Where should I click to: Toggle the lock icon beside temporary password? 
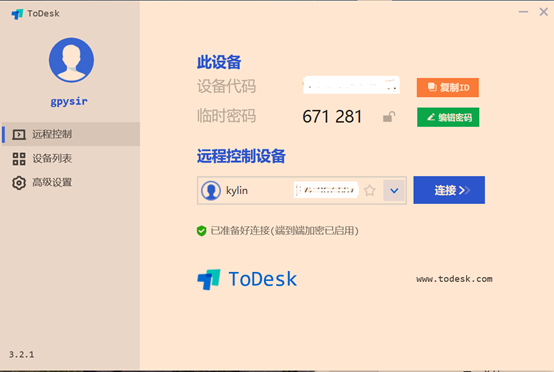point(389,117)
